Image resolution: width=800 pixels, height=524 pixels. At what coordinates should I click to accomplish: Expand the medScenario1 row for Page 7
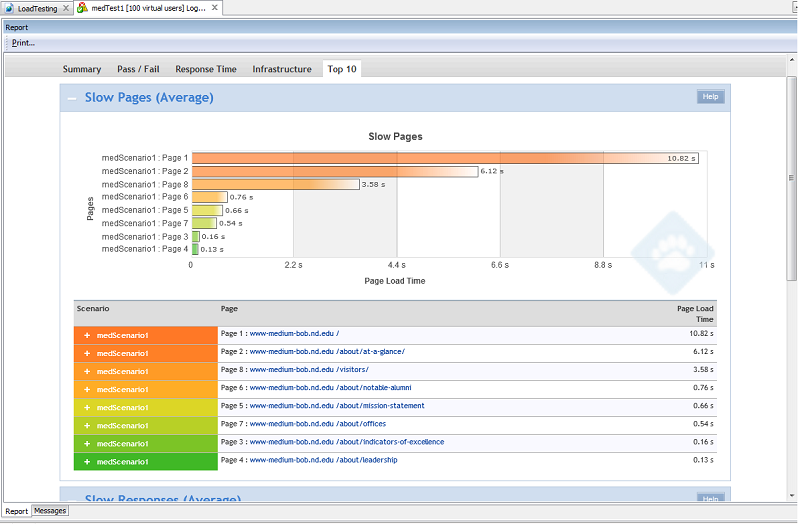[87, 426]
